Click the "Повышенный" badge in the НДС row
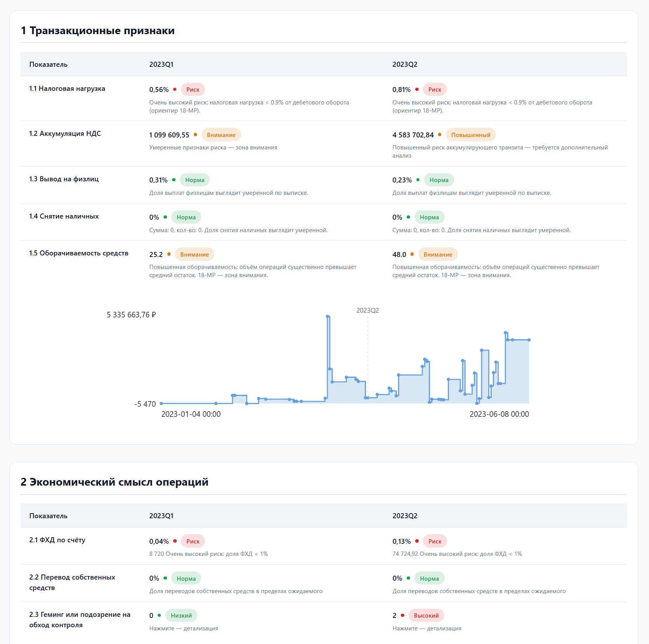 coord(470,135)
